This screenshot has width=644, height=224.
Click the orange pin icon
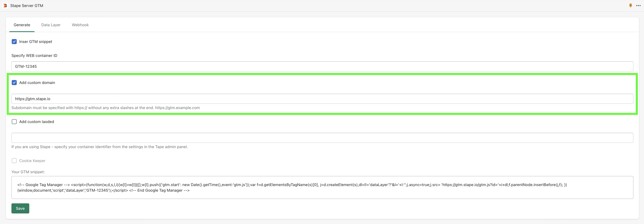[x=630, y=5]
